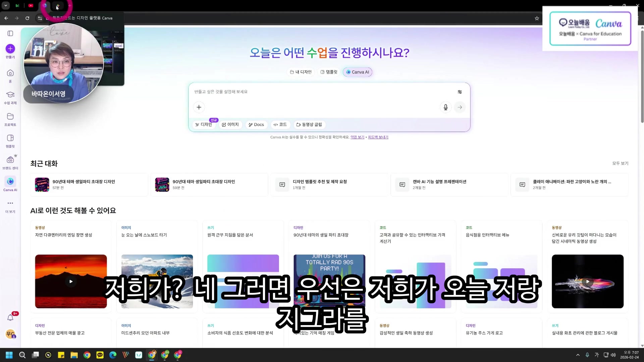Open Projects folder icon in sidebar
644x362 pixels.
click(x=10, y=116)
